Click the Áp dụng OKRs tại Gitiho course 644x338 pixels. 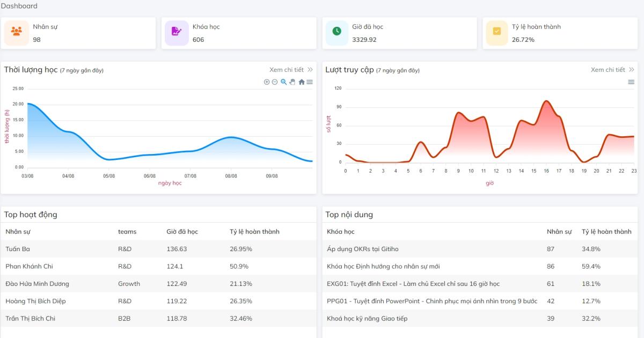(363, 249)
